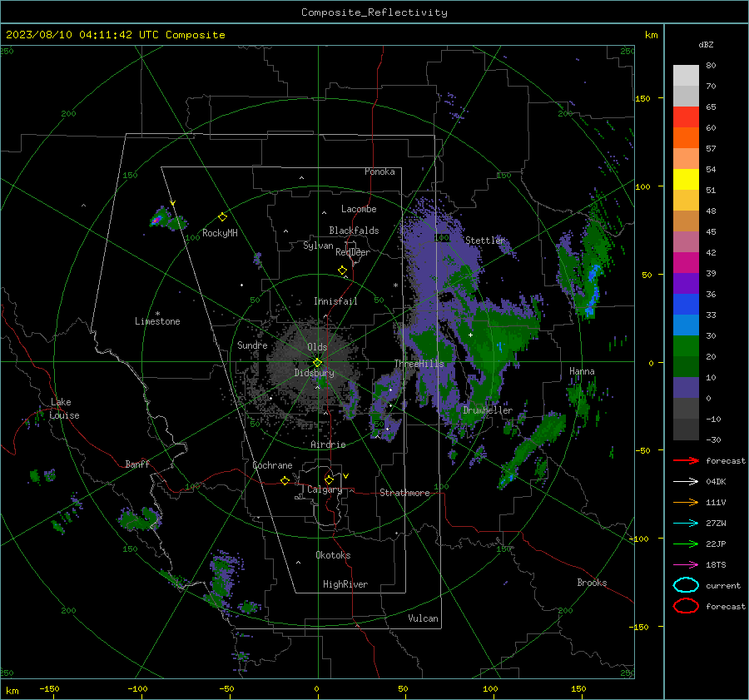This screenshot has width=749, height=700.
Task: Click the RedDeer city label
Action: 353,252
